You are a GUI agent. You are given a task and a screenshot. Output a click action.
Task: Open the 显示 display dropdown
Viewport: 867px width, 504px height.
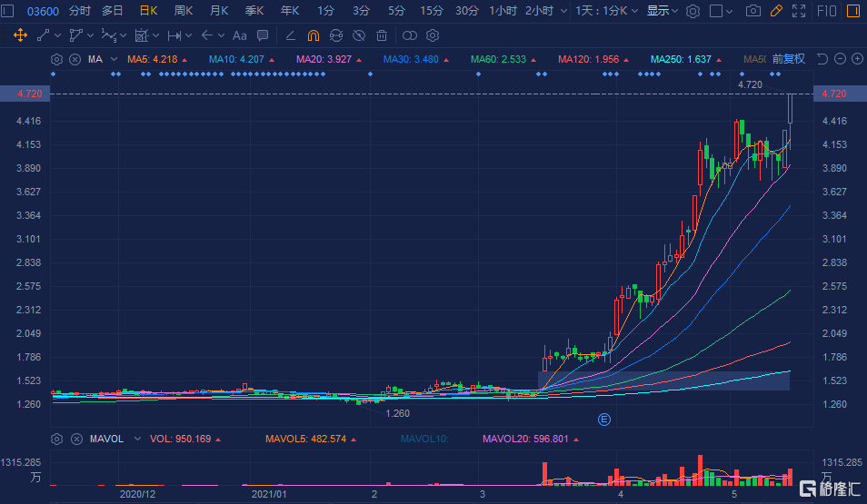662,11
